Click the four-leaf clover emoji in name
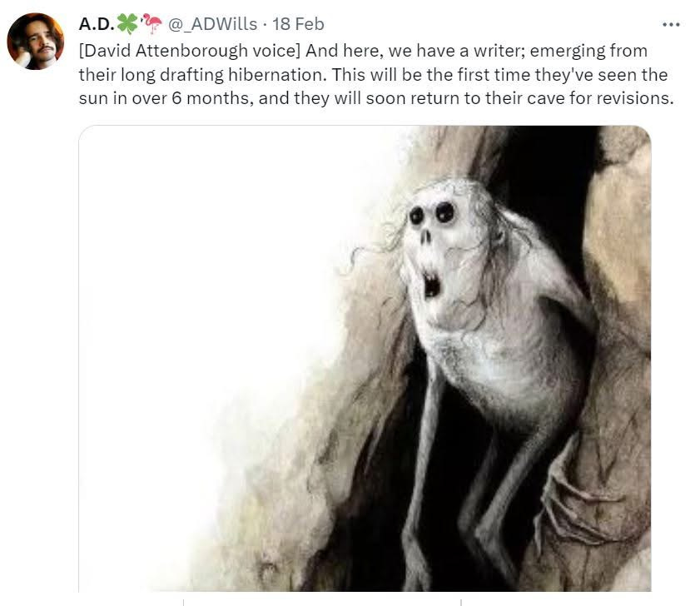 (x=127, y=24)
